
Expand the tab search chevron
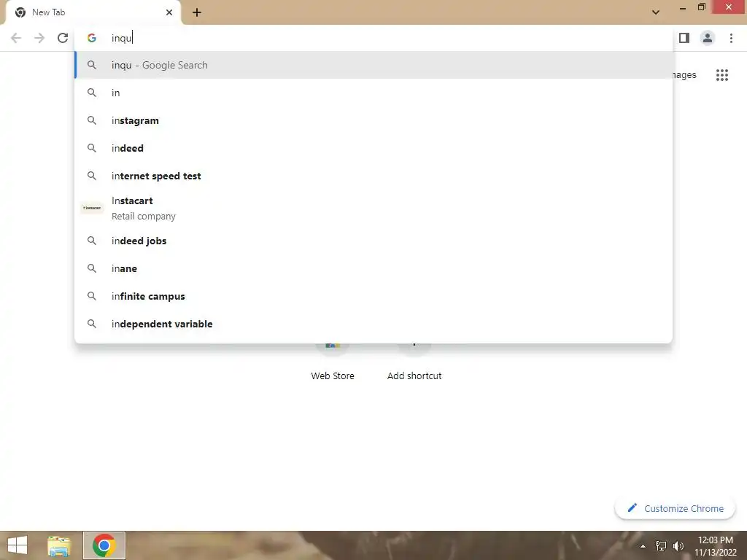tap(656, 12)
